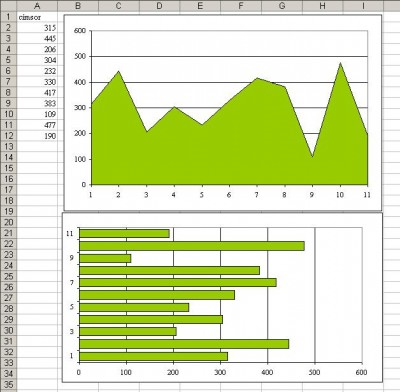Select column A header
Screen dimensions: 400x392
pos(37,6)
